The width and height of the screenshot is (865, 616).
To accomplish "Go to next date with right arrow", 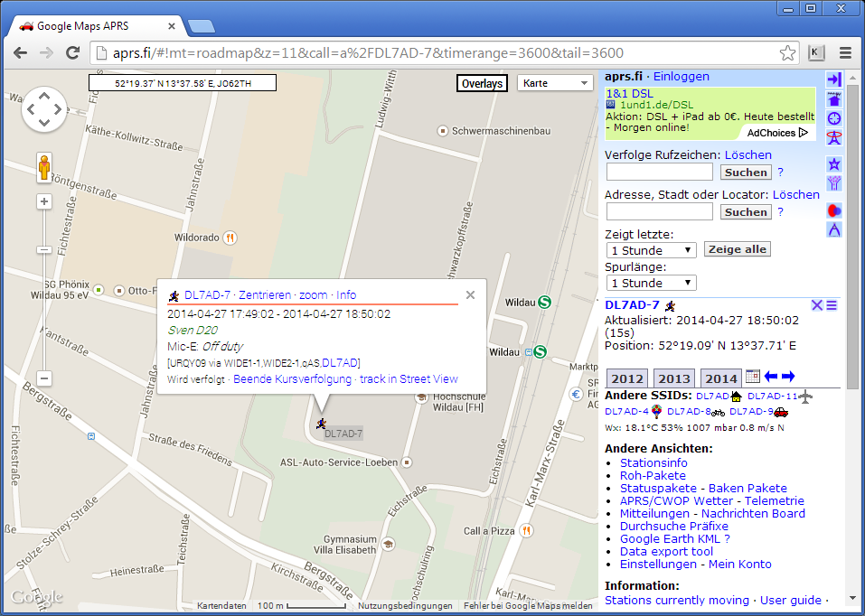I will tap(788, 377).
